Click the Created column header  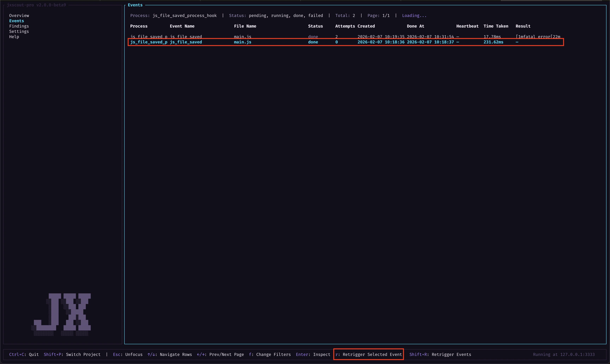pyautogui.click(x=366, y=26)
